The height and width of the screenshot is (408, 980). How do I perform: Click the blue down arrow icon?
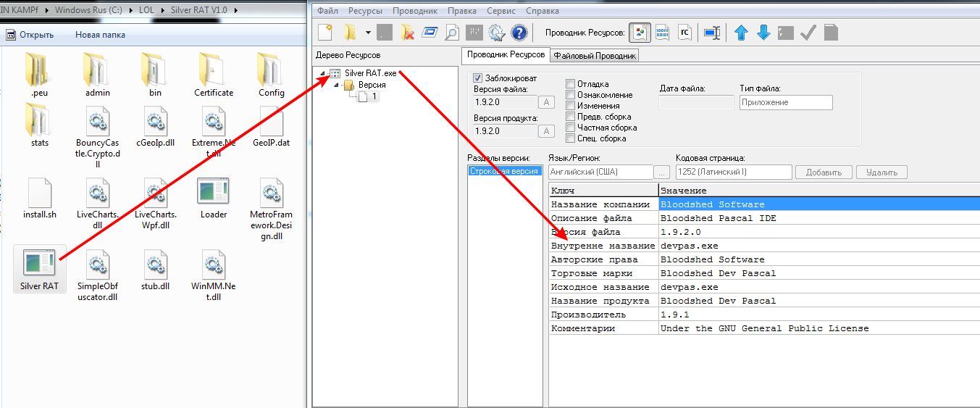(763, 33)
